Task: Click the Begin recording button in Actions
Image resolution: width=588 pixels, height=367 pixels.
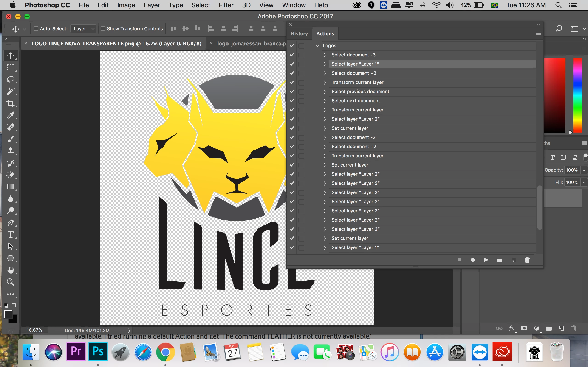Action: [x=473, y=260]
